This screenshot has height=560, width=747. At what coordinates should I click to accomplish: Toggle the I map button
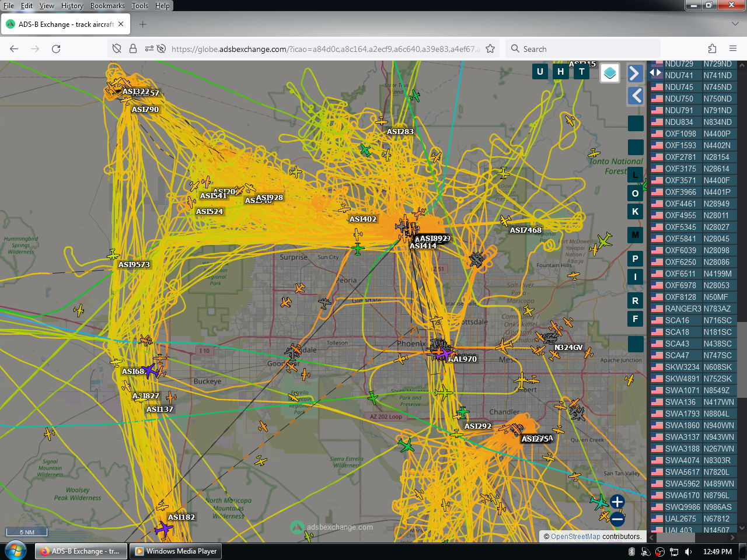pos(636,277)
